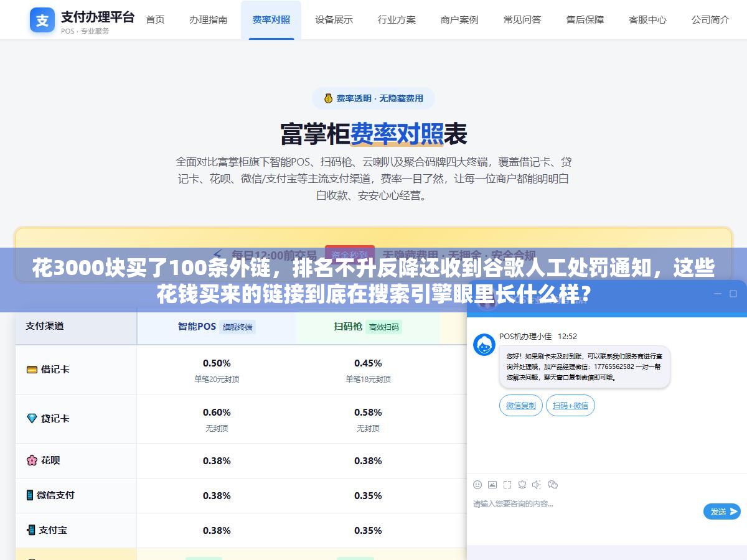Go to 首页 in navigation
This screenshot has width=747, height=560.
tap(155, 20)
